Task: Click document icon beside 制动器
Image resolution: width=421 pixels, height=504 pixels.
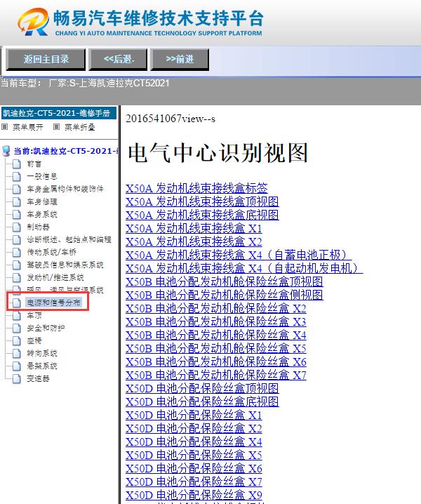Action: pyautogui.click(x=16, y=227)
